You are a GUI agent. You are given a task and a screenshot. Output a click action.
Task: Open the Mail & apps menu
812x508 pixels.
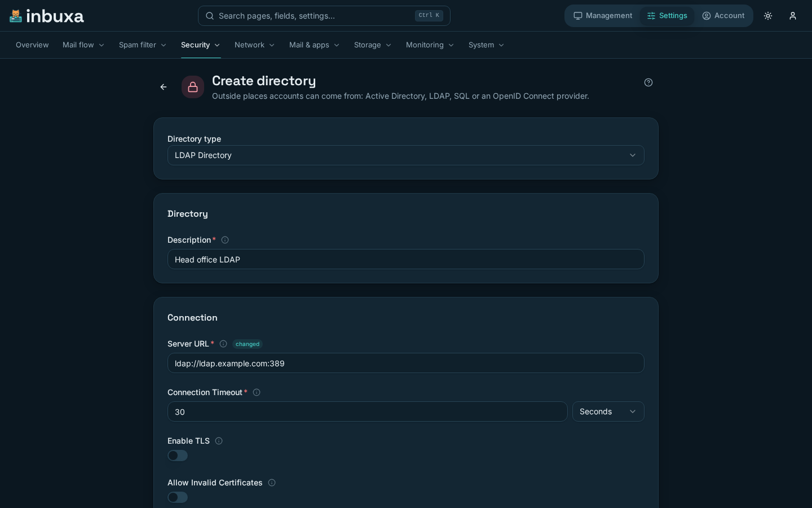pos(315,45)
